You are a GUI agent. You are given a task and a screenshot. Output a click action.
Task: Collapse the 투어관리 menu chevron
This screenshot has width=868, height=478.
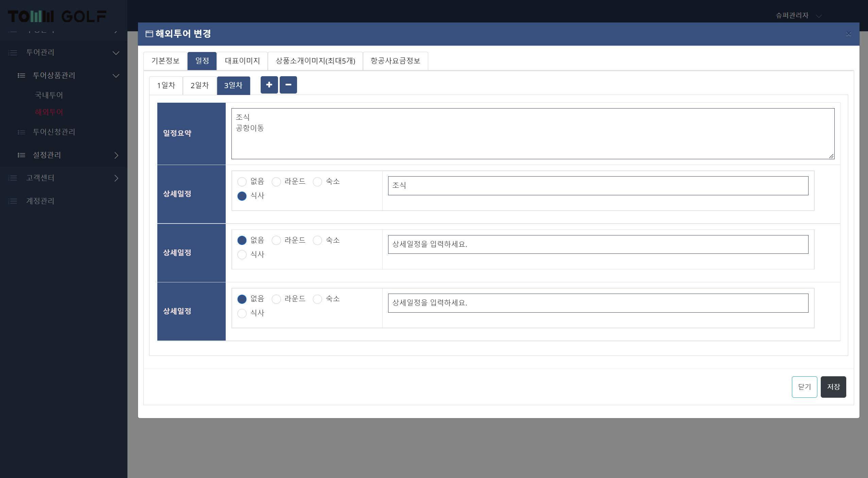pos(116,53)
